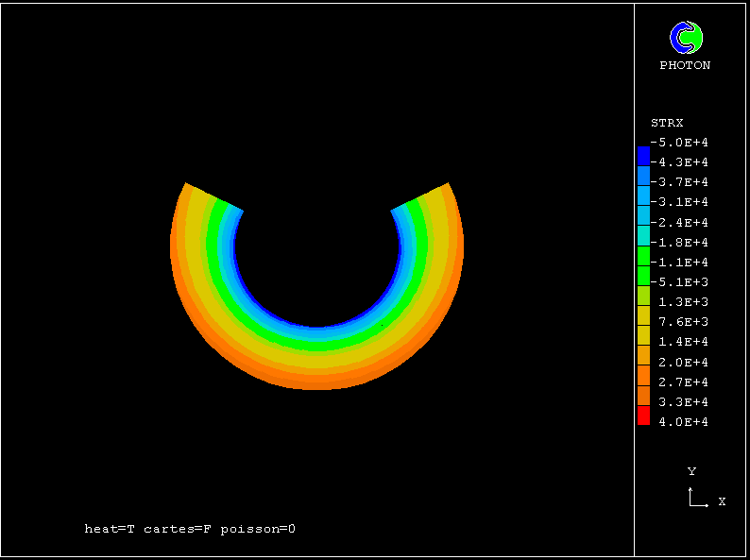
Task: Click the heat=T cartes=F poisson=0 caption
Action: pos(190,529)
